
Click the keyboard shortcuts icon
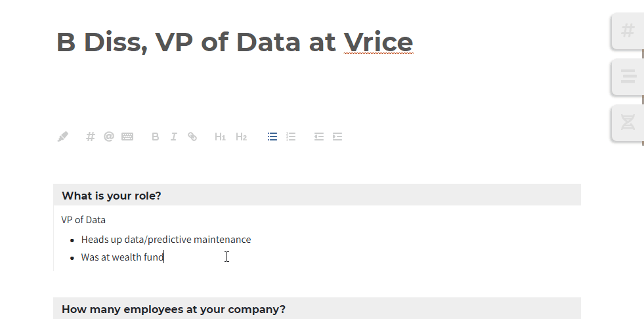(x=127, y=137)
